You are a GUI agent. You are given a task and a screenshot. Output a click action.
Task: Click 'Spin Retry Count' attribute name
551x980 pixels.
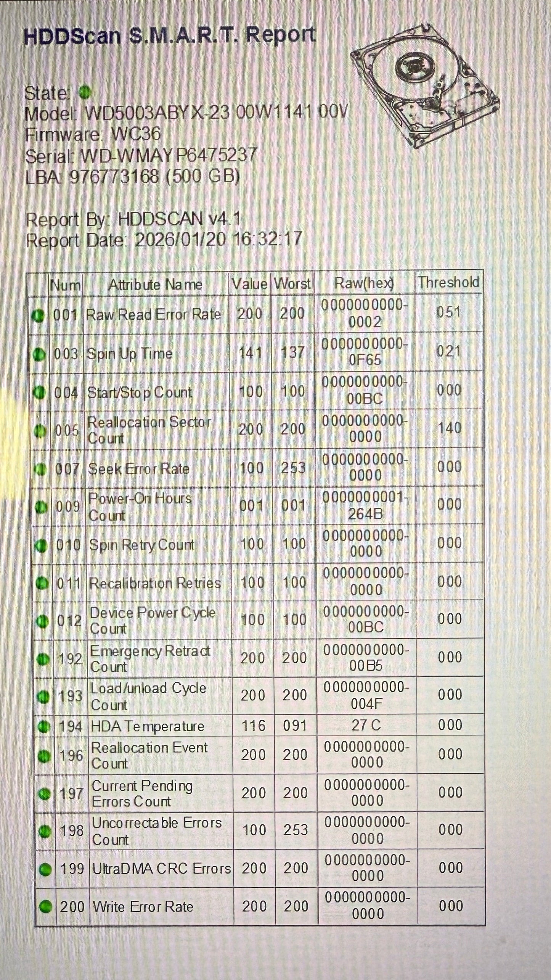142,546
